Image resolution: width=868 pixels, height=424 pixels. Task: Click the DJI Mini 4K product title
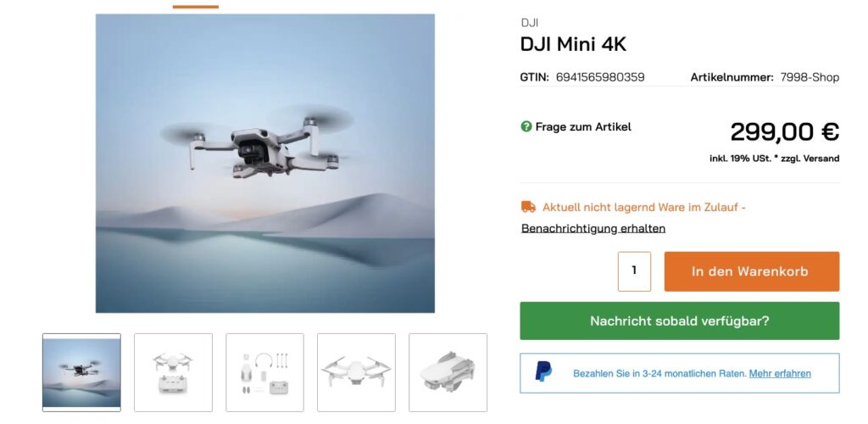573,44
